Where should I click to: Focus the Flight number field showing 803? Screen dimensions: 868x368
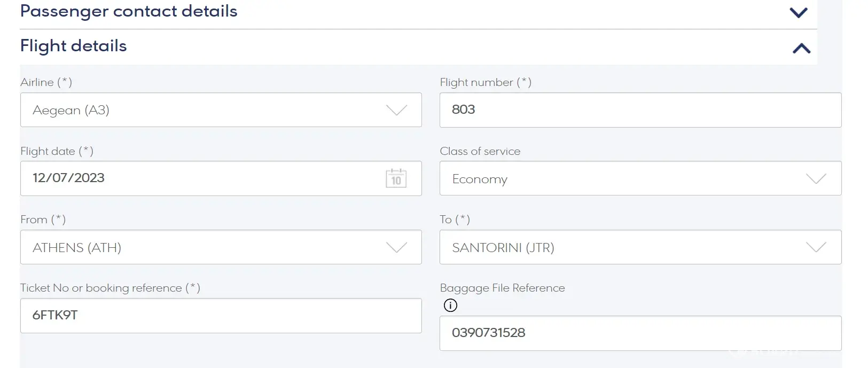(x=640, y=110)
